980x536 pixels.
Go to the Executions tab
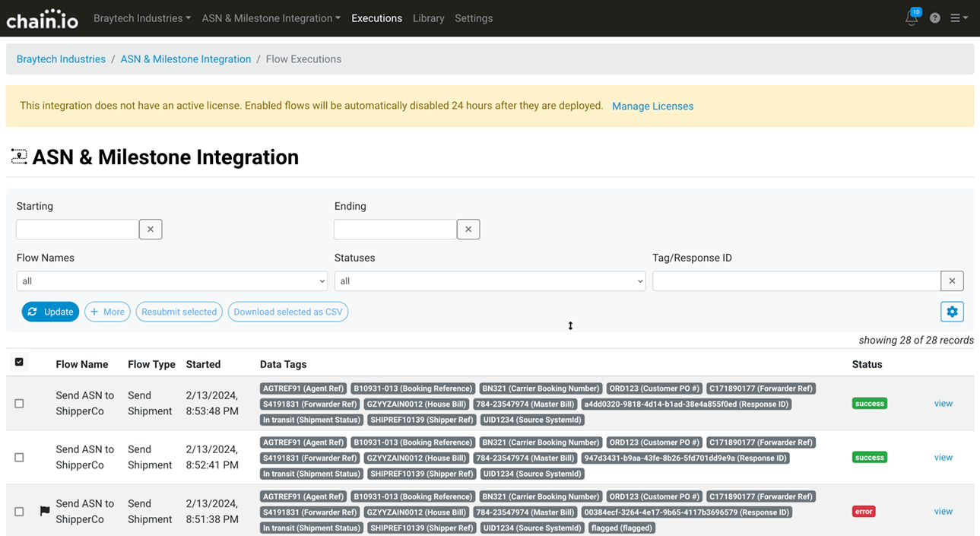tap(376, 18)
